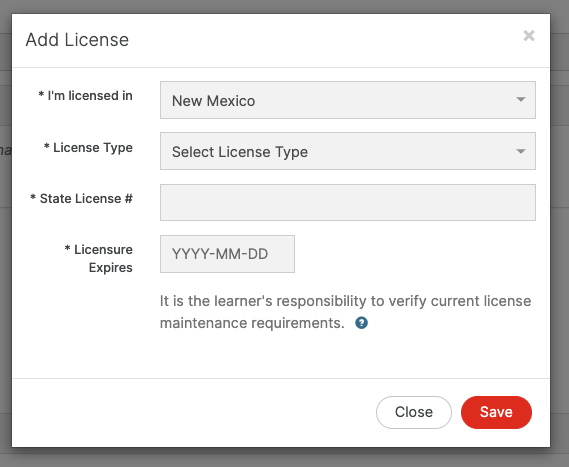Click the YYYY-MM-DD expiration date field

tap(227, 254)
